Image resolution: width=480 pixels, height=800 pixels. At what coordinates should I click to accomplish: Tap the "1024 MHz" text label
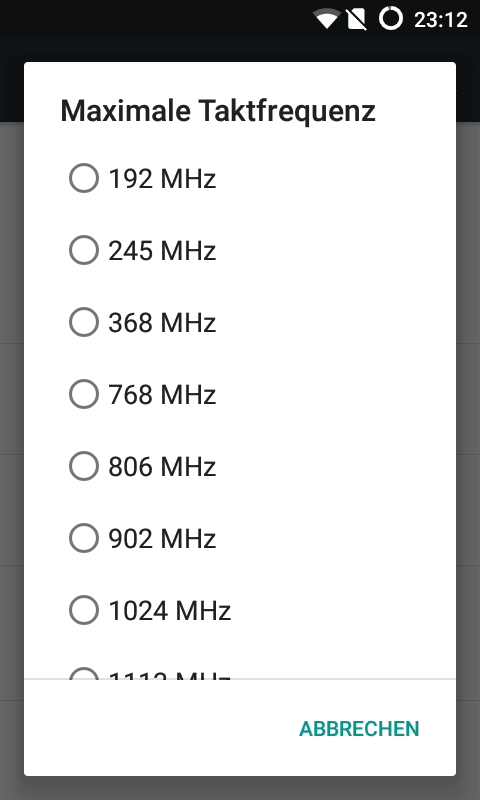pos(170,611)
